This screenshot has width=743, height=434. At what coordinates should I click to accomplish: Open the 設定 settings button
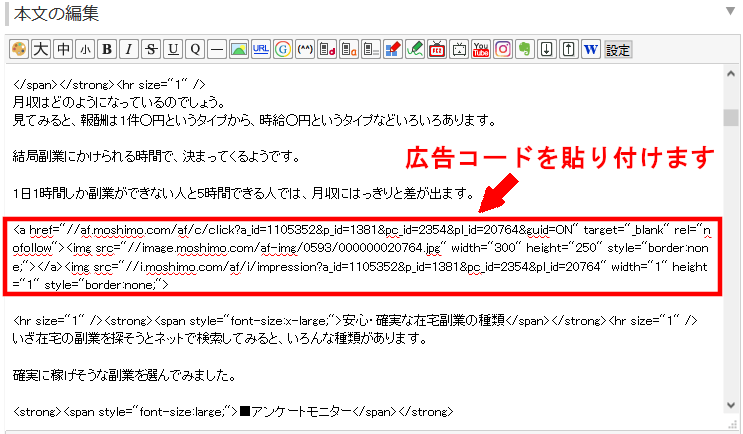618,50
